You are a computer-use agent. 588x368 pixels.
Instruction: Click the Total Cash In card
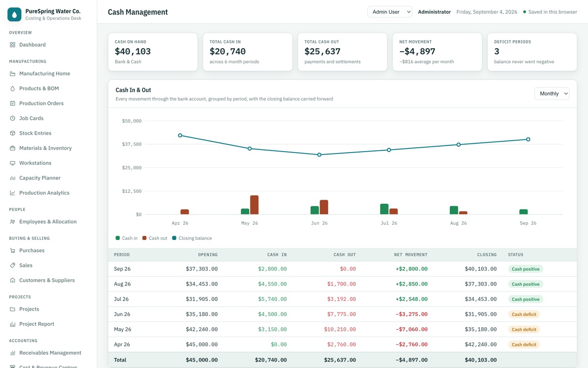coord(247,52)
